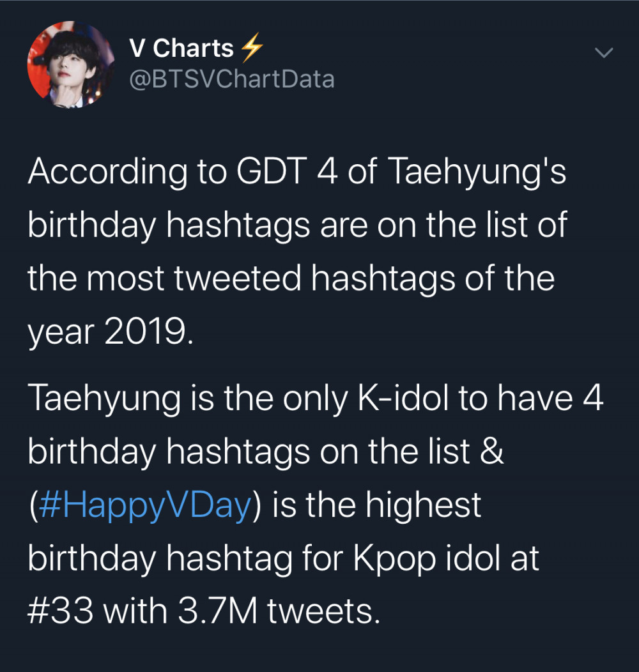Open the @BTSVChartData handle link
Viewport: 639px width, 672px height.
tap(231, 79)
